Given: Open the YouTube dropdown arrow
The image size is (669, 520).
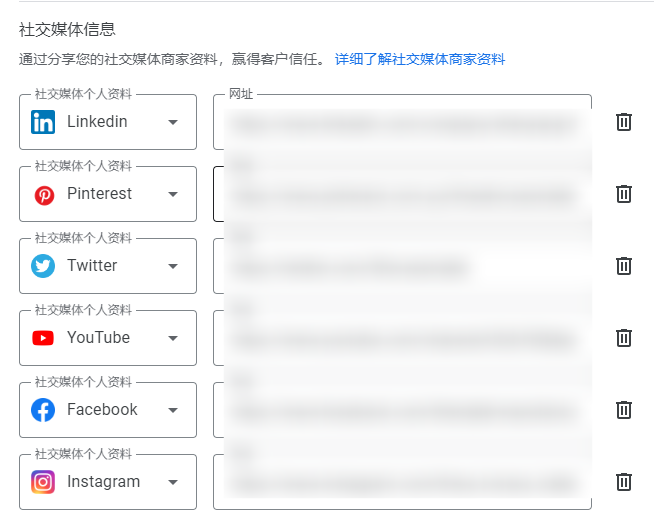Looking at the screenshot, I should click(173, 338).
